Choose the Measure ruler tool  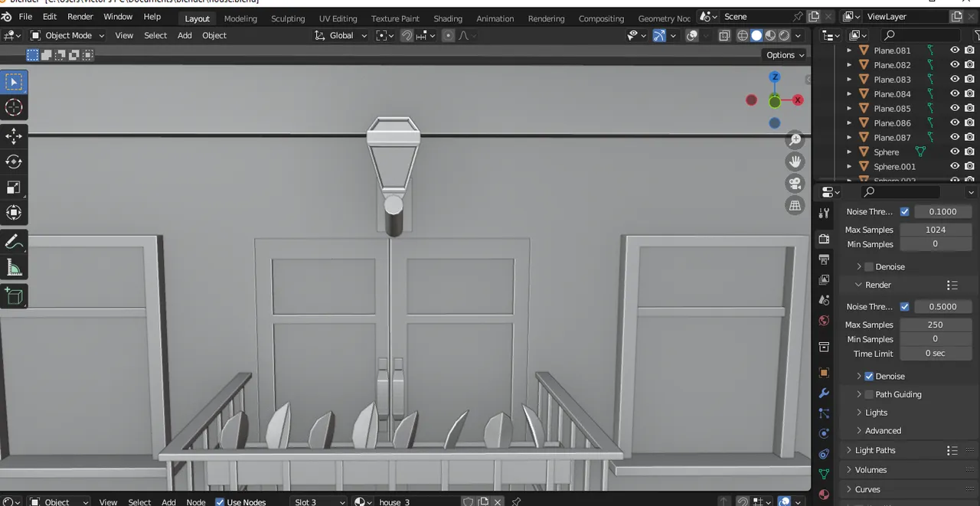14,267
